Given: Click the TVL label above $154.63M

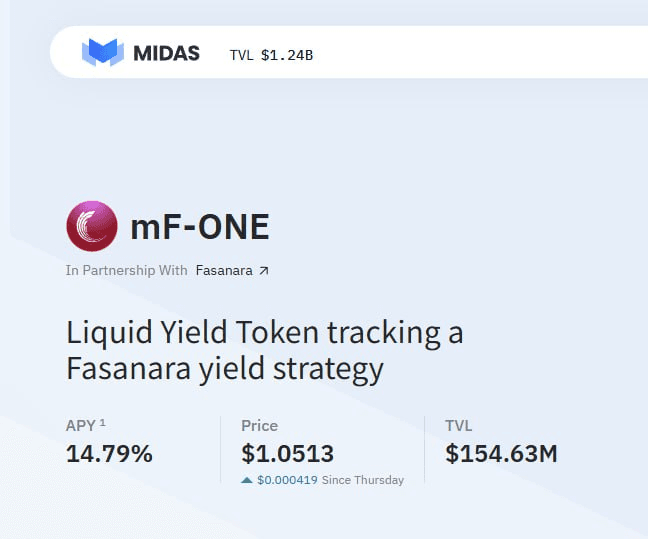Looking at the screenshot, I should point(458,426).
